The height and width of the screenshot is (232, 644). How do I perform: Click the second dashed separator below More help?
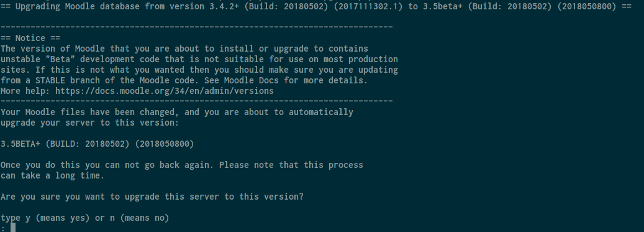197,101
